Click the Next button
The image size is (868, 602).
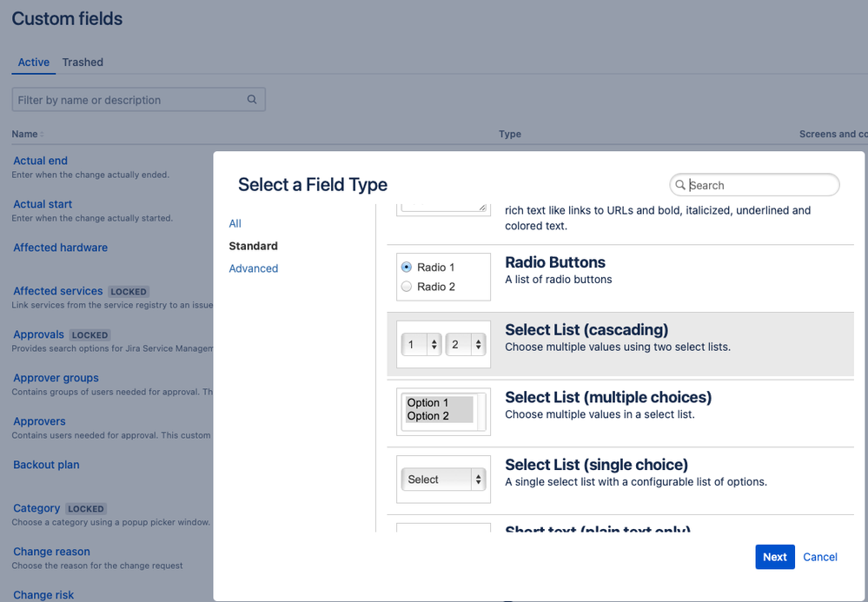(775, 557)
